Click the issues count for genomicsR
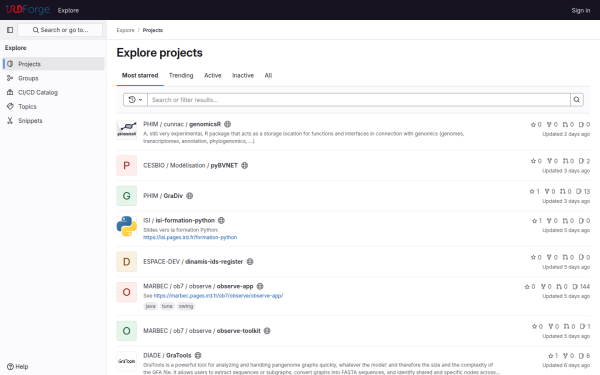Screen dimensions: 600x375 tap(584, 124)
